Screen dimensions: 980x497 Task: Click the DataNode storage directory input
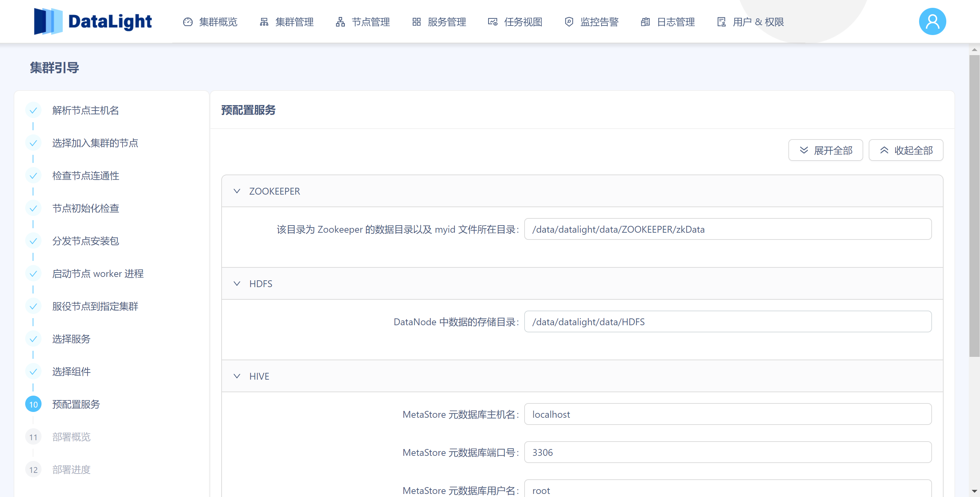point(728,322)
